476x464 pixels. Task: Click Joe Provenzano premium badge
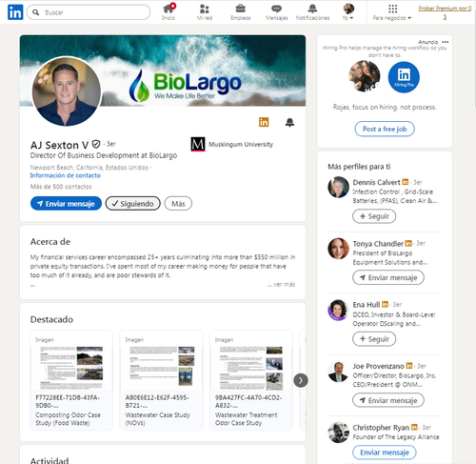tap(409, 366)
